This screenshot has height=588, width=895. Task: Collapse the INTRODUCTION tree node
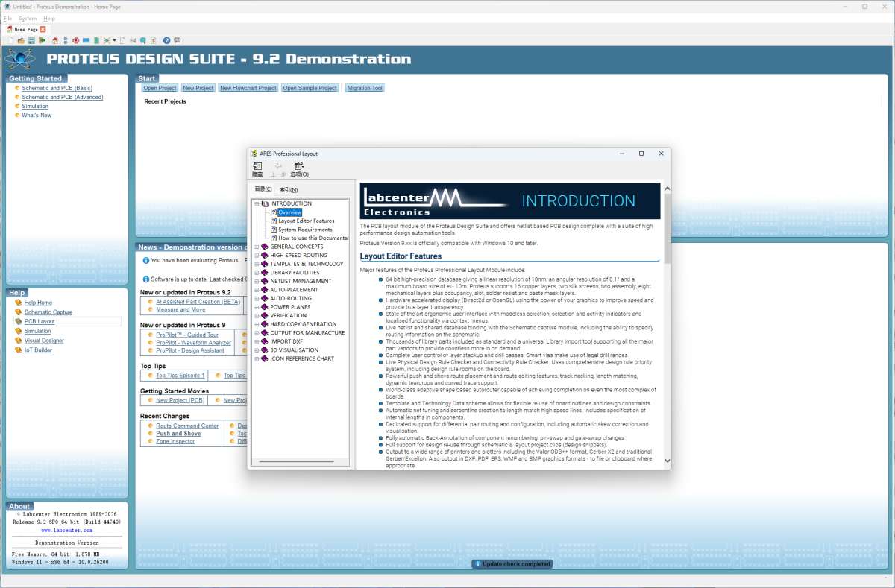[257, 203]
